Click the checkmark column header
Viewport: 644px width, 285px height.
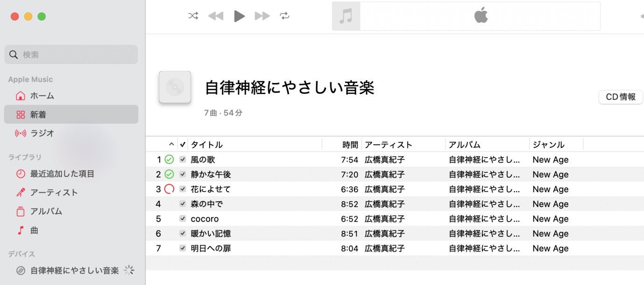pyautogui.click(x=183, y=145)
